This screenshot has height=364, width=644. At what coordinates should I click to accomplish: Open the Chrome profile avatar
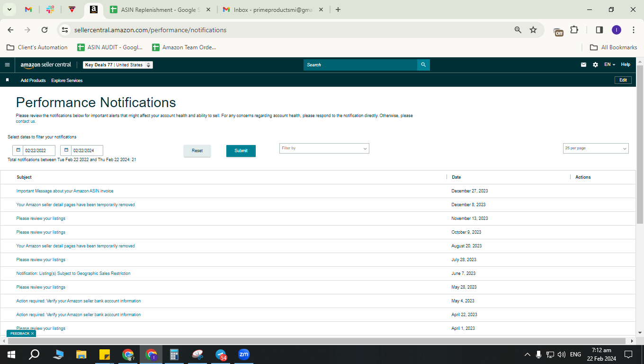coord(616,30)
